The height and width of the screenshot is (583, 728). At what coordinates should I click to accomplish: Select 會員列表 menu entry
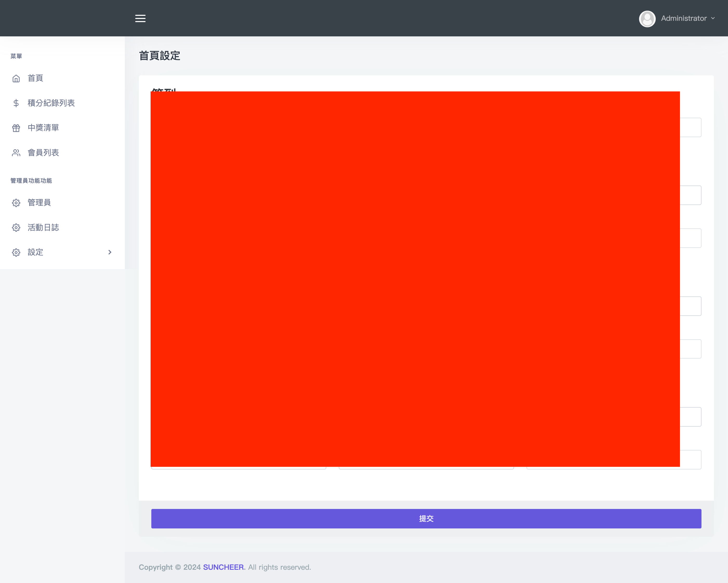(x=43, y=153)
